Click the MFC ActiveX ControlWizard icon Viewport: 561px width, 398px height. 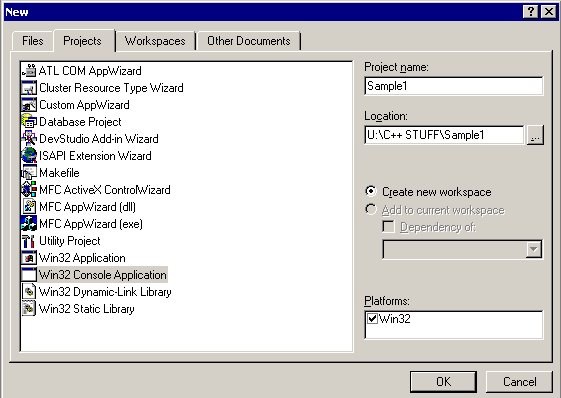pyautogui.click(x=29, y=190)
